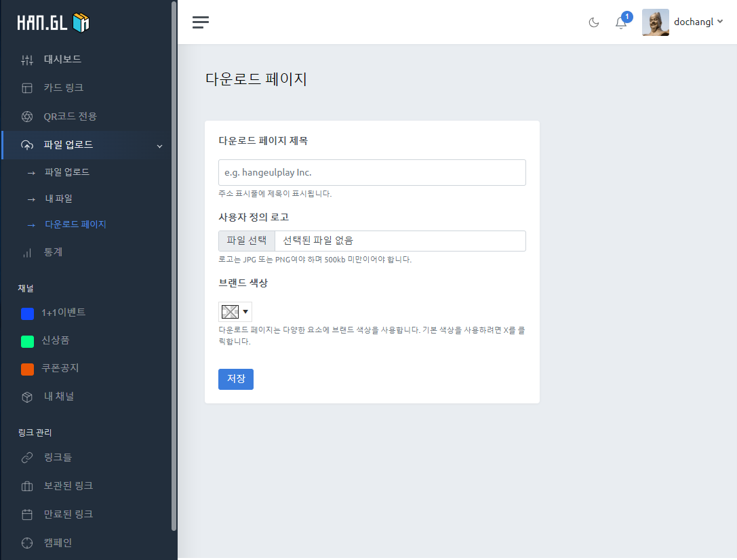737x560 pixels.
Task: Open the brand color picker swatch
Action: click(x=230, y=311)
